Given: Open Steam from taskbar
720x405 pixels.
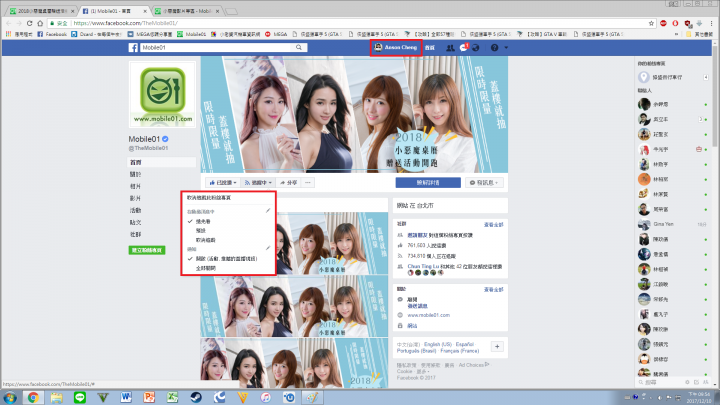Looking at the screenshot, I should coord(196,397).
